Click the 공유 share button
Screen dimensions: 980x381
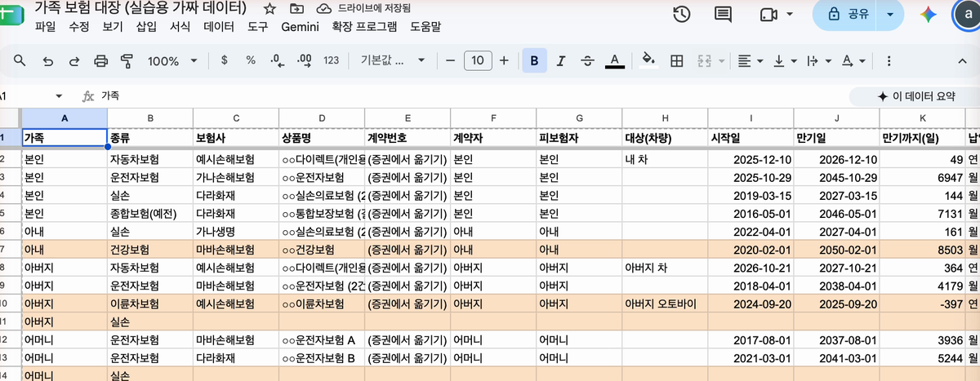pos(846,15)
